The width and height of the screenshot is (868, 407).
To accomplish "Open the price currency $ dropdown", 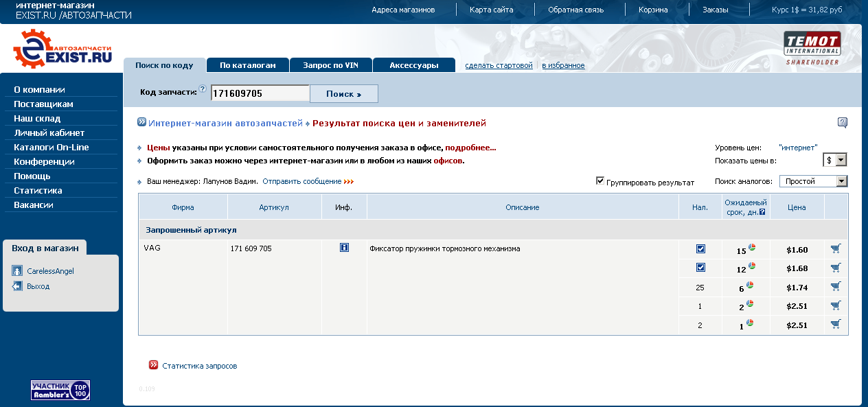I will click(835, 160).
